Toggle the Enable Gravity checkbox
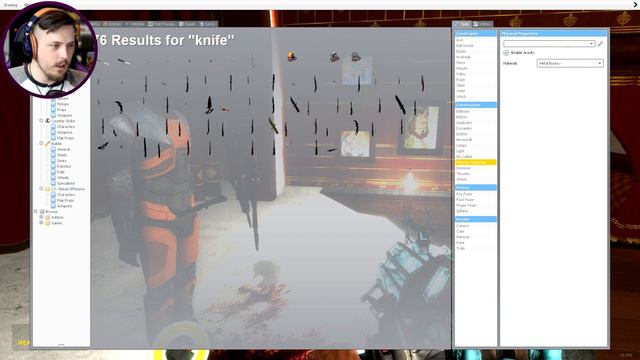The width and height of the screenshot is (640, 360). [506, 53]
